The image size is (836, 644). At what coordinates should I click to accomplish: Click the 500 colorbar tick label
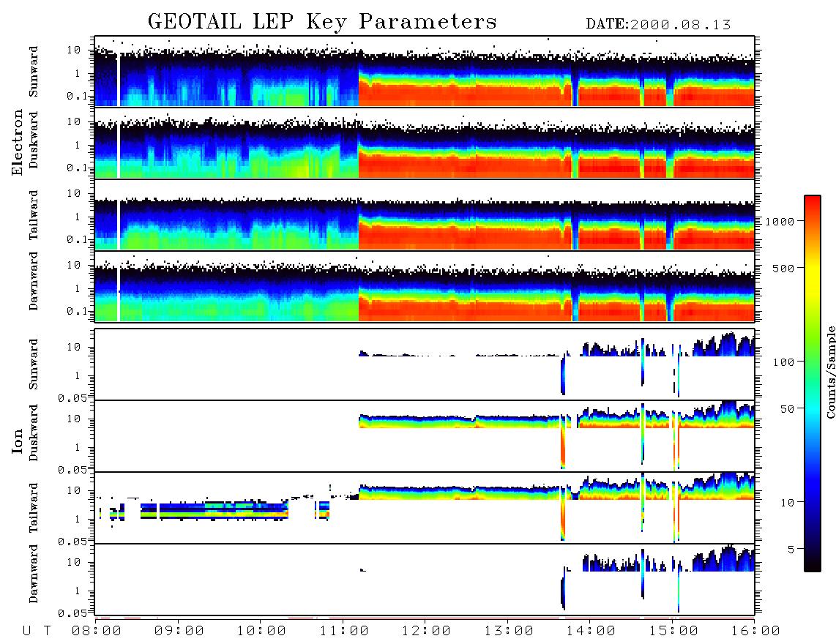tap(784, 269)
